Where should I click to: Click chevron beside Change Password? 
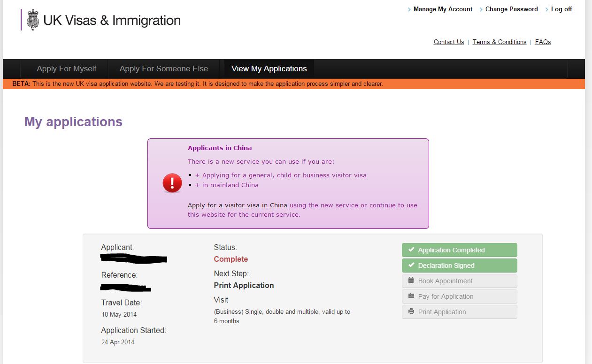pyautogui.click(x=481, y=9)
